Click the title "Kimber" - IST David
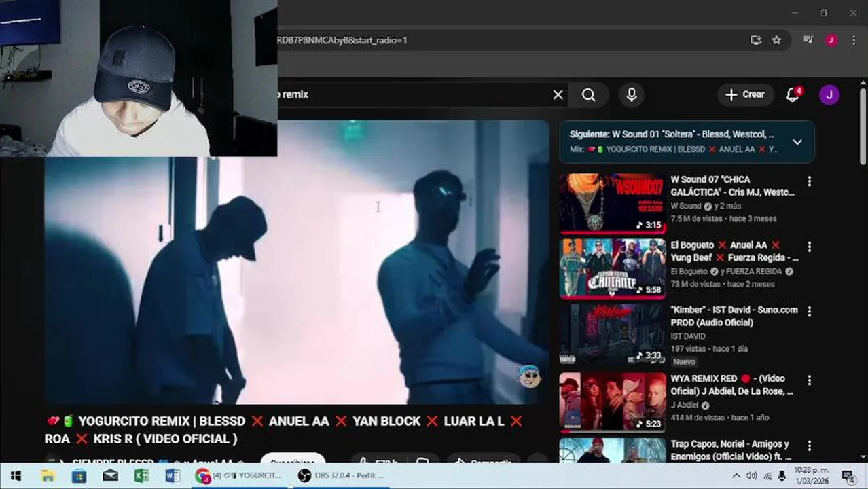Screen dimensions: 868x489 (x=734, y=316)
